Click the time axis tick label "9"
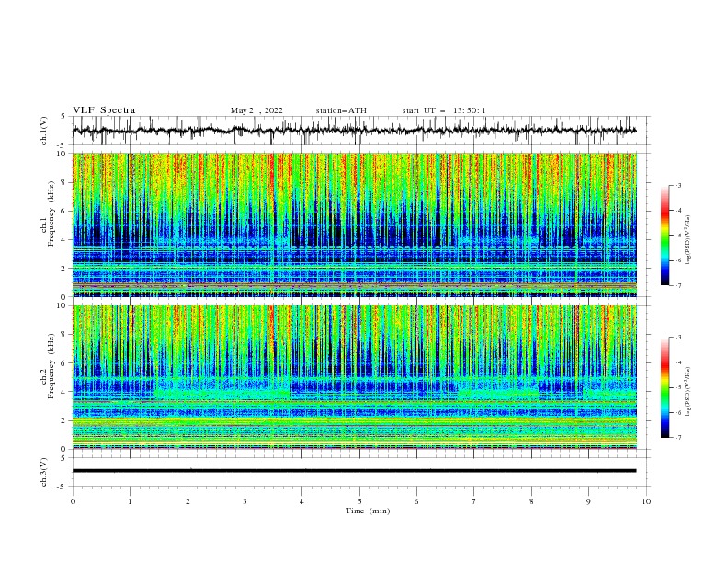 [x=588, y=501]
